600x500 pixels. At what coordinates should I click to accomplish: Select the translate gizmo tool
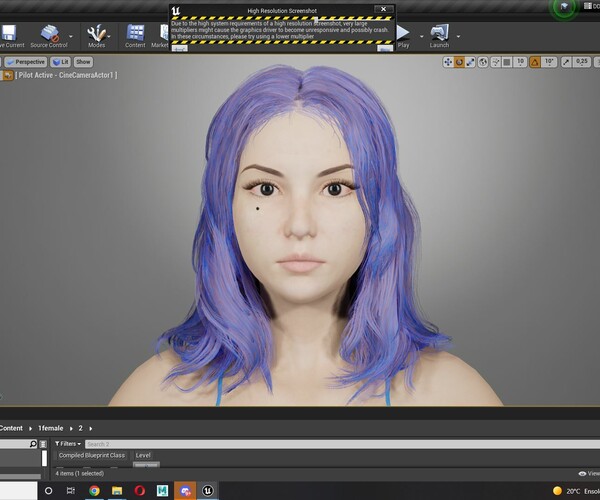(448, 62)
